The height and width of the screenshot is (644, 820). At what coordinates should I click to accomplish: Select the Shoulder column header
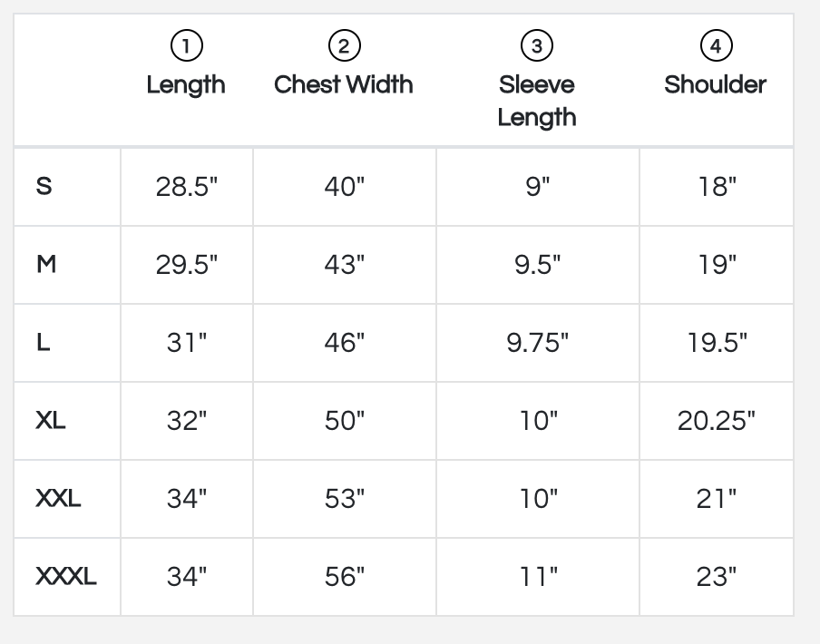pyautogui.click(x=716, y=84)
